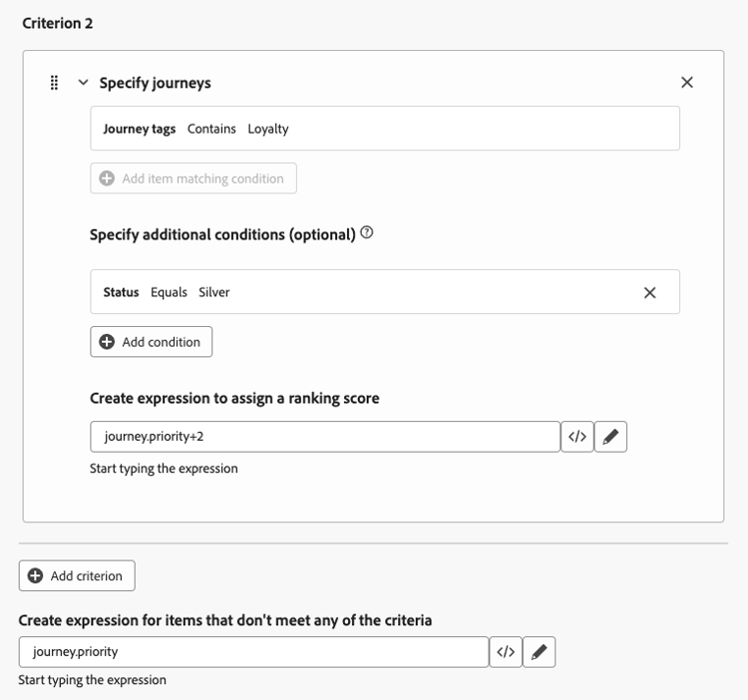Focus the journey.priority+2 expression field

(x=325, y=437)
